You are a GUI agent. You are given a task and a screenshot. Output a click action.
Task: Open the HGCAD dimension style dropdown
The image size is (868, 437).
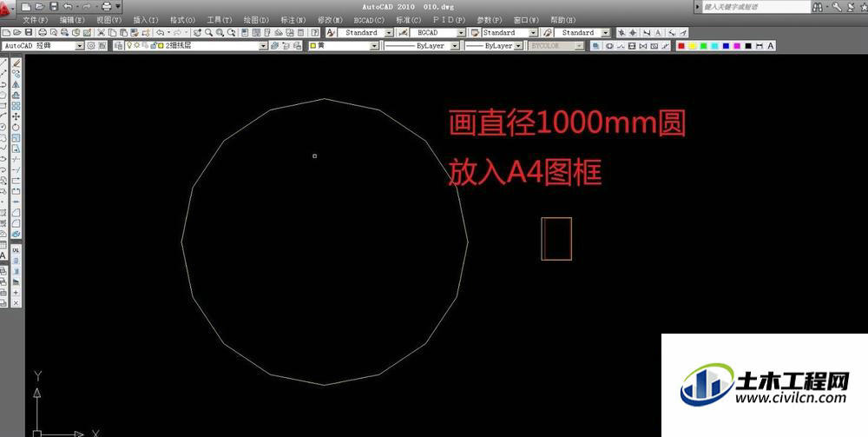click(460, 33)
